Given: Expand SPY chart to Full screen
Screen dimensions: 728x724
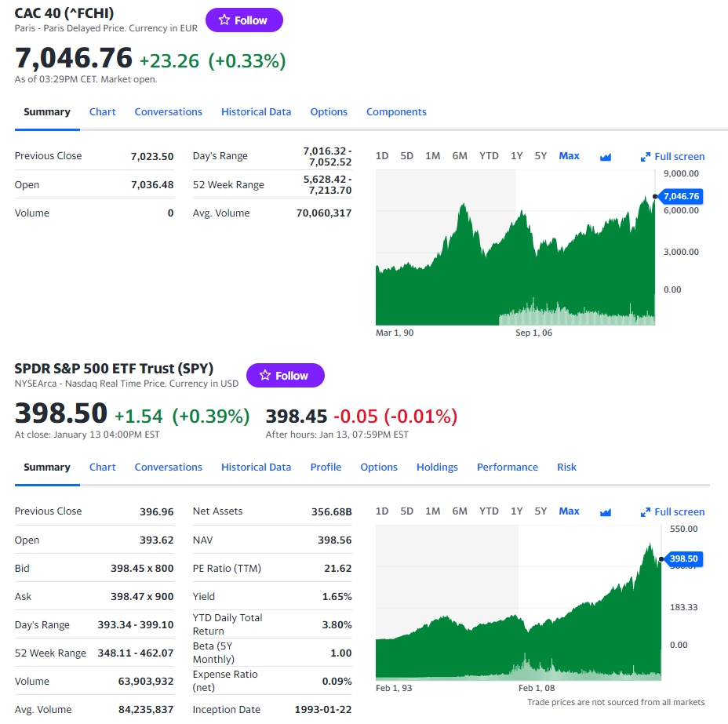Looking at the screenshot, I should click(x=672, y=511).
